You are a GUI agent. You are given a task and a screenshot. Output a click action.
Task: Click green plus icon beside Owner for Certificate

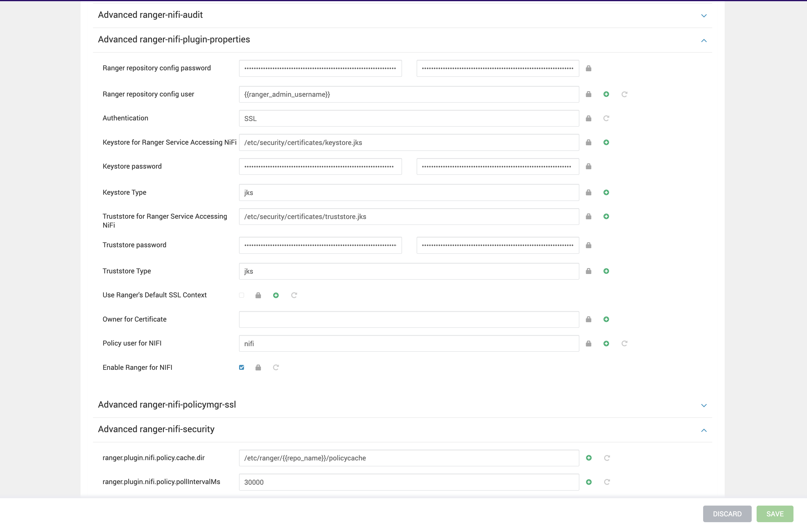(606, 320)
